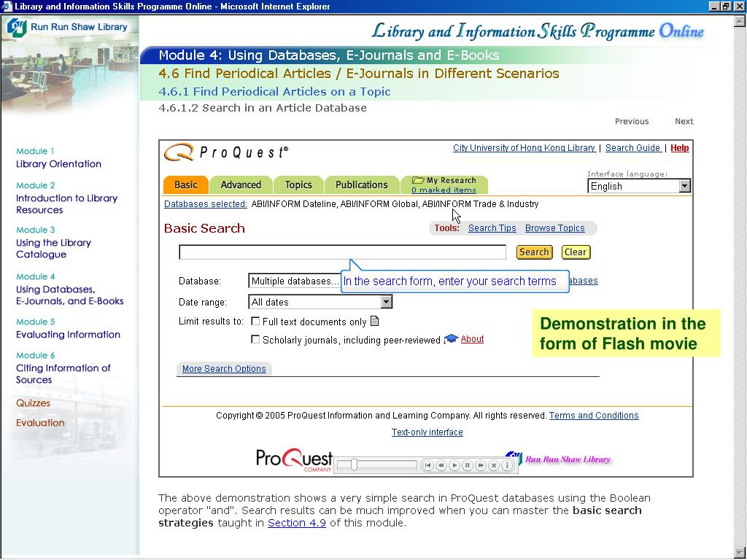This screenshot has height=560, width=747.
Task: Click the scholarly graduation cap icon
Action: coord(451,338)
